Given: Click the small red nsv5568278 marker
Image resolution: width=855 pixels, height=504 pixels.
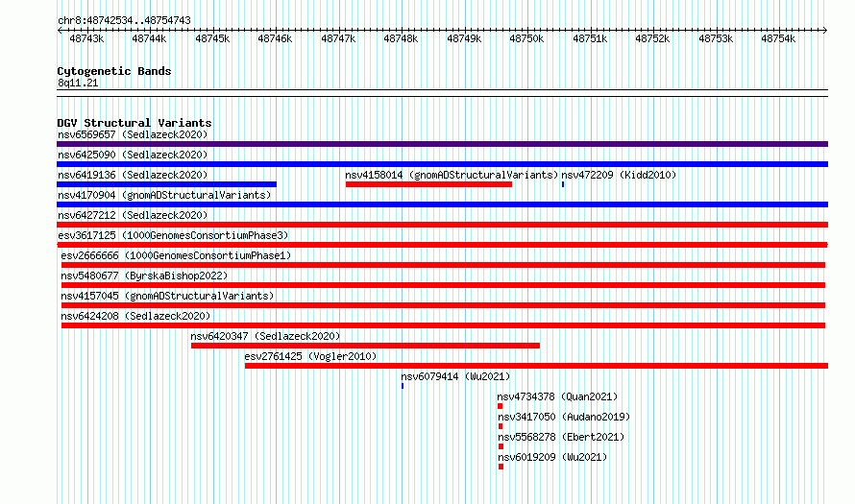Looking at the screenshot, I should 501,446.
